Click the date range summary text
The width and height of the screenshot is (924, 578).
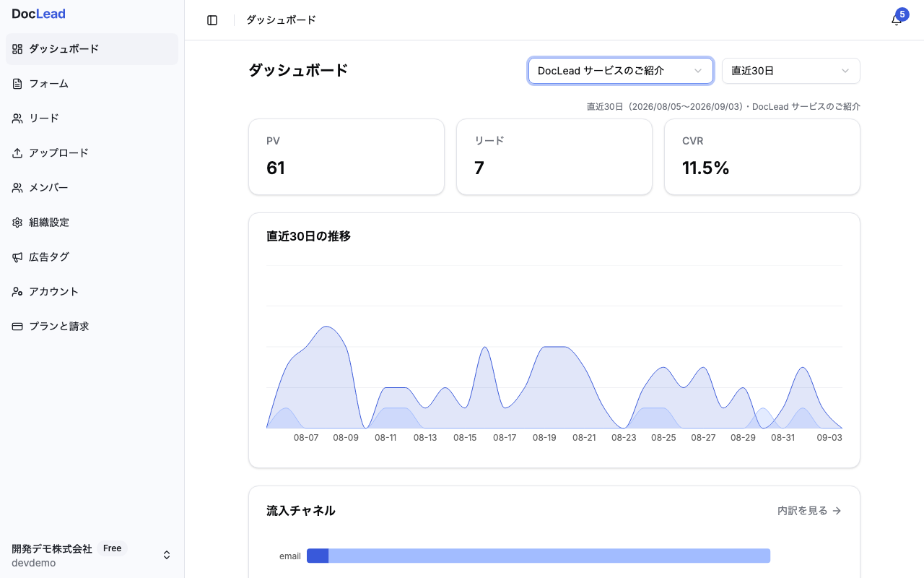pos(723,106)
